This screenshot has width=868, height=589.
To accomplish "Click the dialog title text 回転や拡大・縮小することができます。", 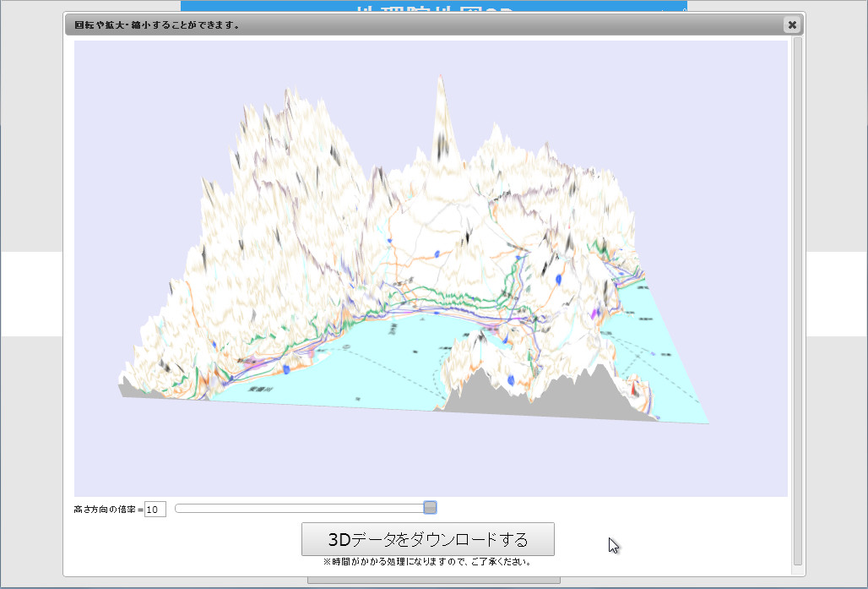I will 157,25.
